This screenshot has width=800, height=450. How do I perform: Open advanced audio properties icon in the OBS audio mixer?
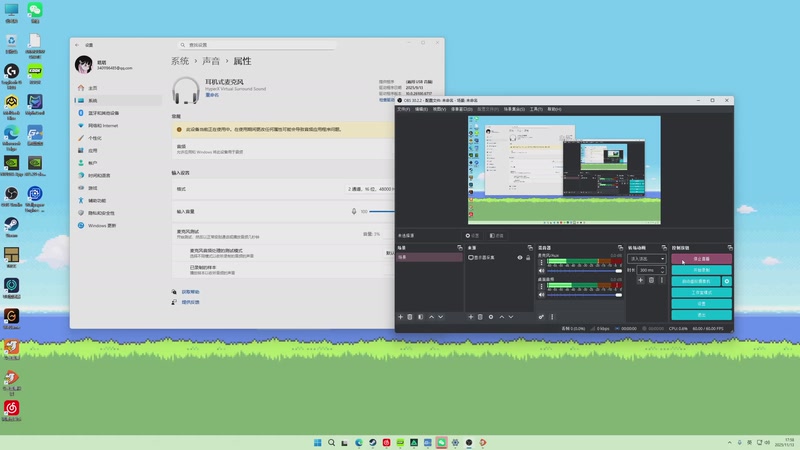(541, 317)
